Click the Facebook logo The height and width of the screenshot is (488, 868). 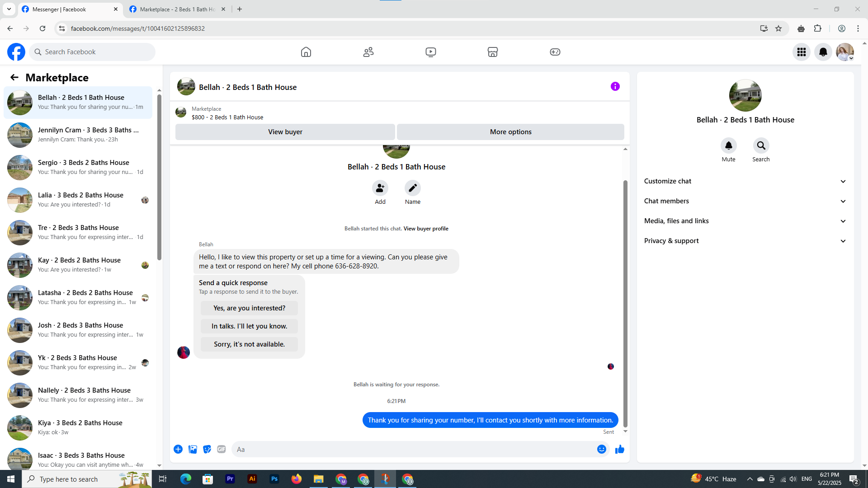(x=16, y=52)
